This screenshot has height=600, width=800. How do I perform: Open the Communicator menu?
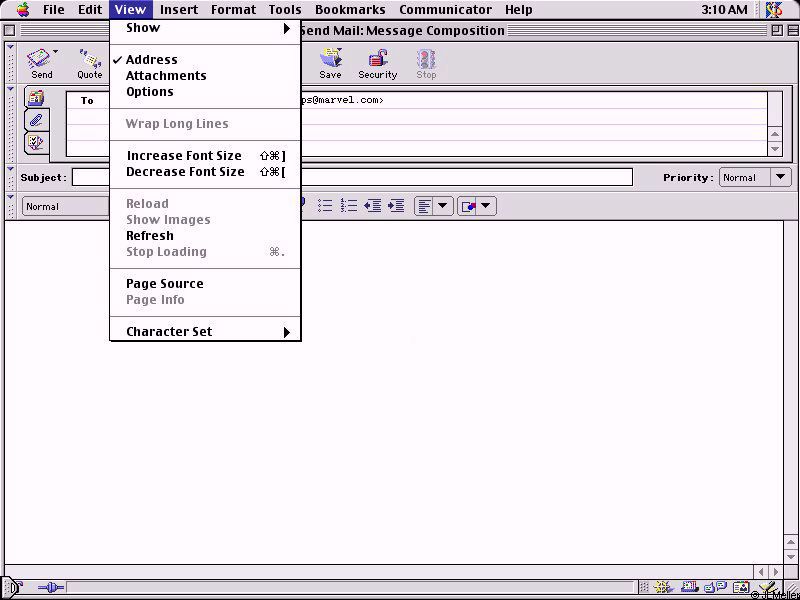click(x=445, y=9)
